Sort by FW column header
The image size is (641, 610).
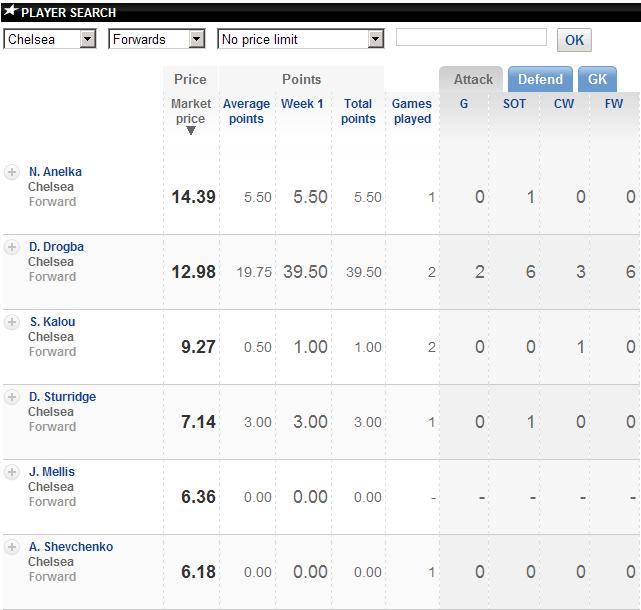pyautogui.click(x=614, y=104)
